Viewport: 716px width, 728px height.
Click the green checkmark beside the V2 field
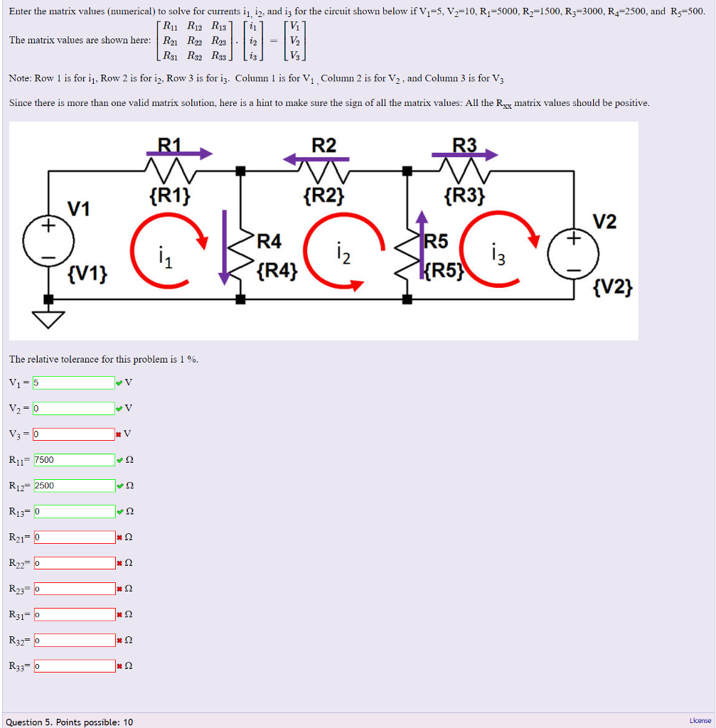coord(119,408)
